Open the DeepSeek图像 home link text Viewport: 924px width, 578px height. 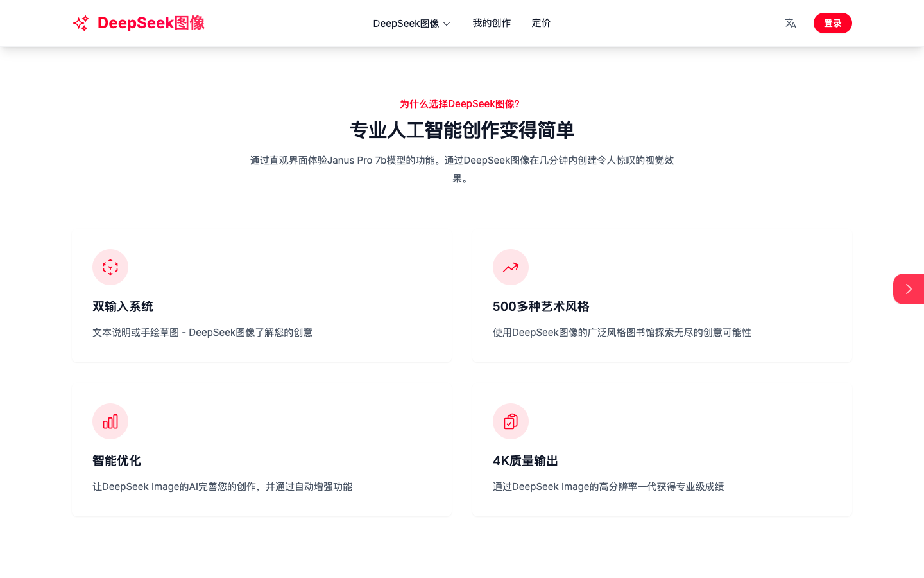(151, 23)
